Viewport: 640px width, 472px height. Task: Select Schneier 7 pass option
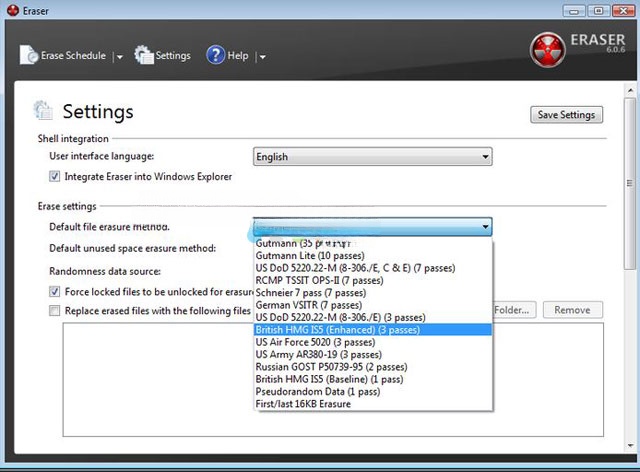click(x=373, y=293)
